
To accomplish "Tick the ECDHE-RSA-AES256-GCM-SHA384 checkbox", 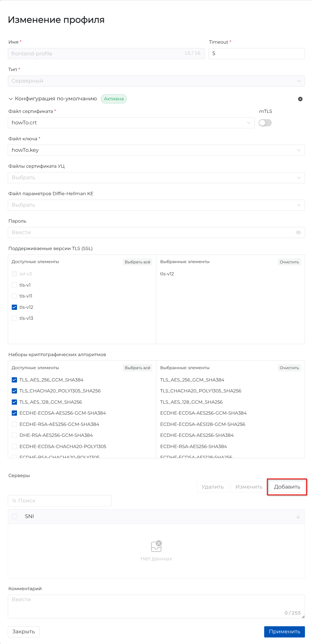I will pyautogui.click(x=14, y=424).
